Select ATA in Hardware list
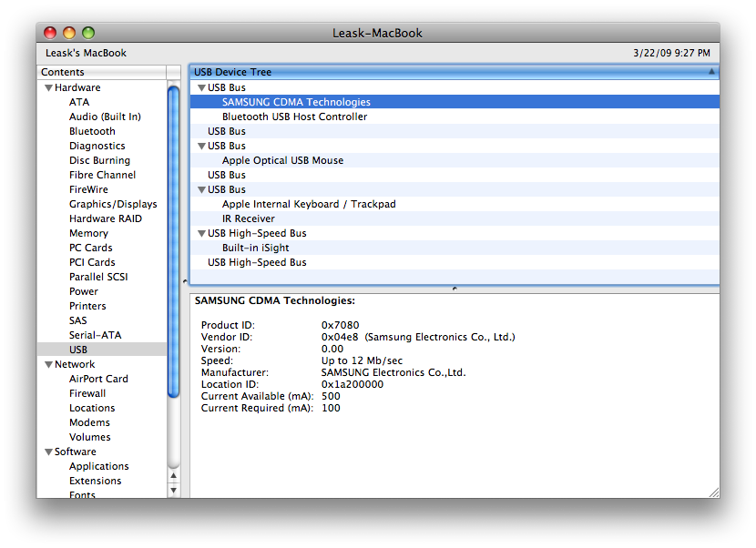Screen dimensions: 756x548 pos(79,102)
